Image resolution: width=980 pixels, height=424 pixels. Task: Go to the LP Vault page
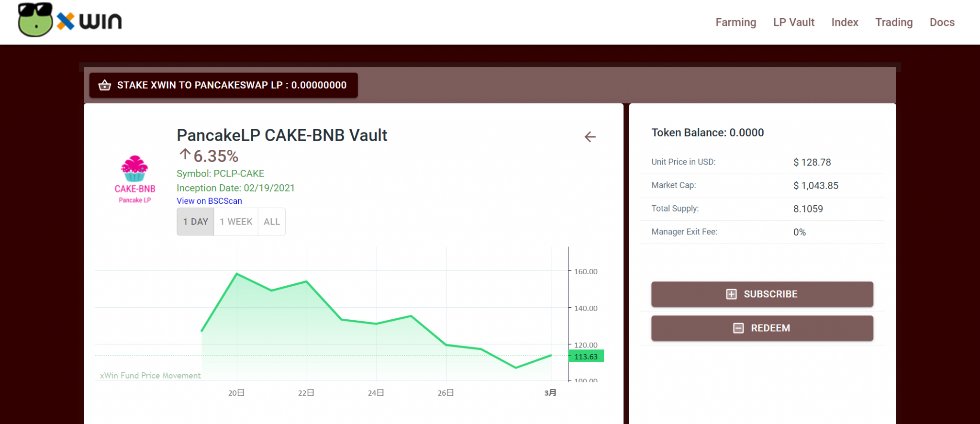click(x=793, y=22)
